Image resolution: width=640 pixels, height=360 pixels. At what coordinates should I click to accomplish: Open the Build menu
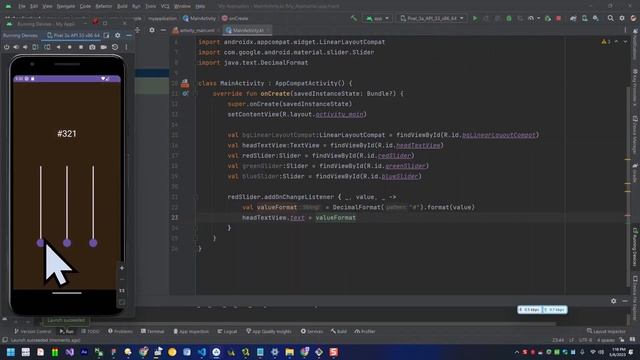[122, 6]
